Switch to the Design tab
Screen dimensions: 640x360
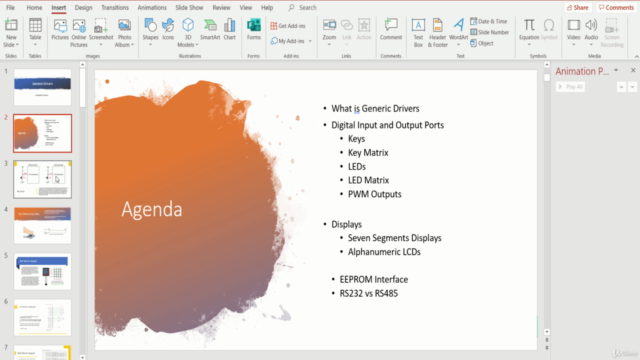click(83, 7)
